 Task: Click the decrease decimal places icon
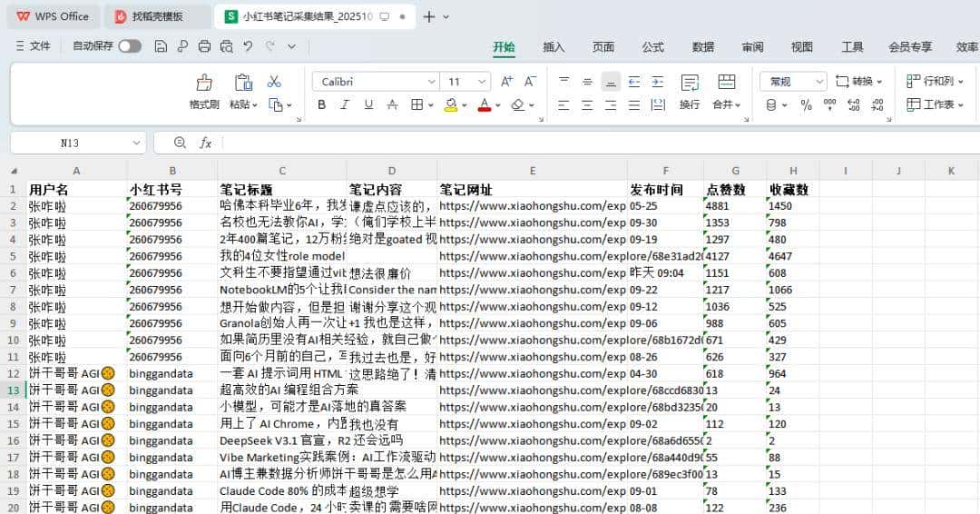click(x=877, y=105)
